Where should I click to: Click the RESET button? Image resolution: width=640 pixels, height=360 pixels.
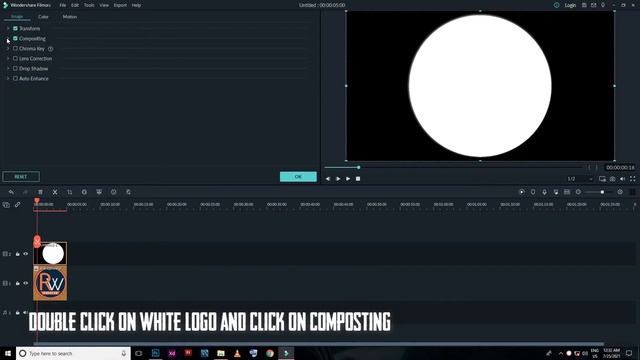click(21, 177)
